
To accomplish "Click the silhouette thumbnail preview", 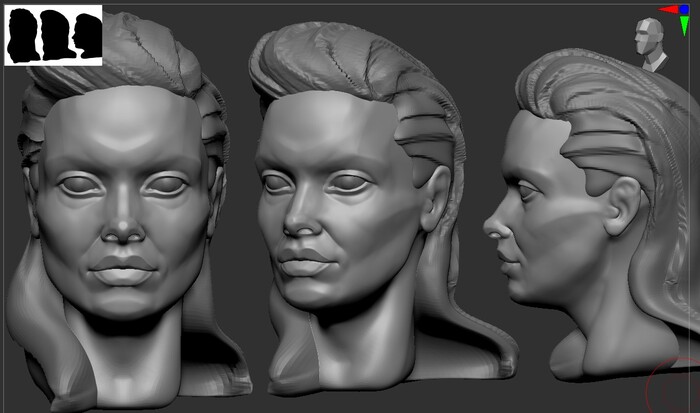I will 53,35.
